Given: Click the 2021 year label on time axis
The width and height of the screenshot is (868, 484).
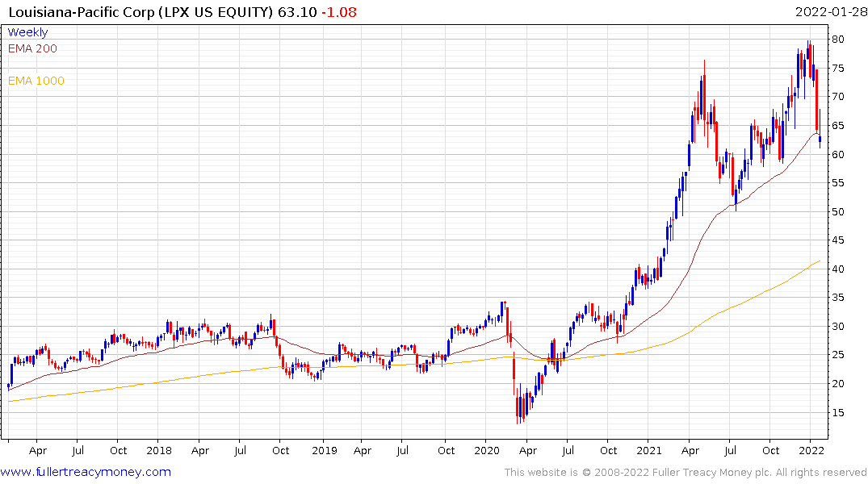Looking at the screenshot, I should (649, 450).
